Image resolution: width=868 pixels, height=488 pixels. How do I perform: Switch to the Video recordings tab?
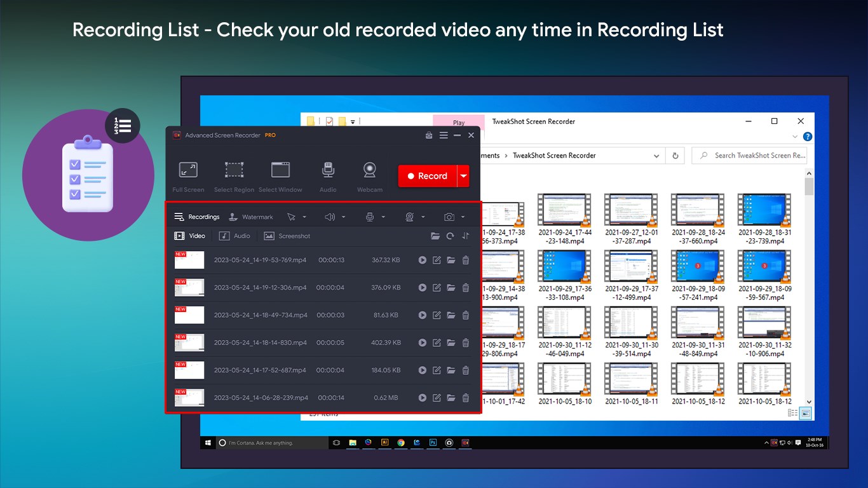[x=190, y=236]
